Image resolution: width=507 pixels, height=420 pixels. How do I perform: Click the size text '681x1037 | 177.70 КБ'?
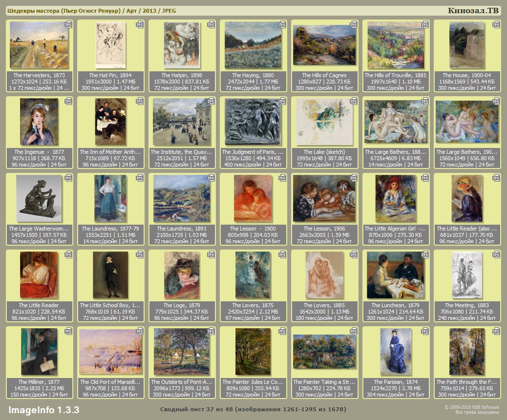(466, 235)
